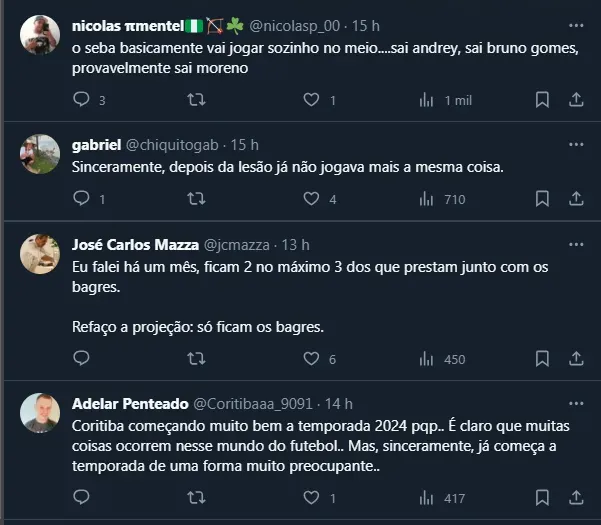This screenshot has height=525, width=601.
Task: Share Adelar Penteado's tweet
Action: tap(576, 497)
